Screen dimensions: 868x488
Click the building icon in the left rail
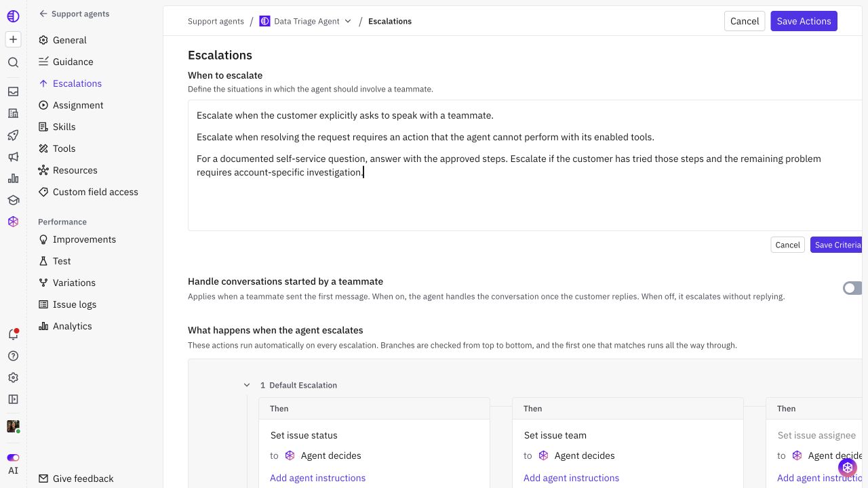click(x=13, y=113)
